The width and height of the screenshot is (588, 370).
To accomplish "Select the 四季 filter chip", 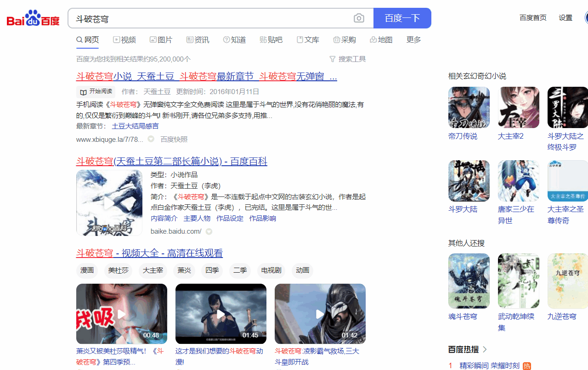I will pyautogui.click(x=212, y=270).
